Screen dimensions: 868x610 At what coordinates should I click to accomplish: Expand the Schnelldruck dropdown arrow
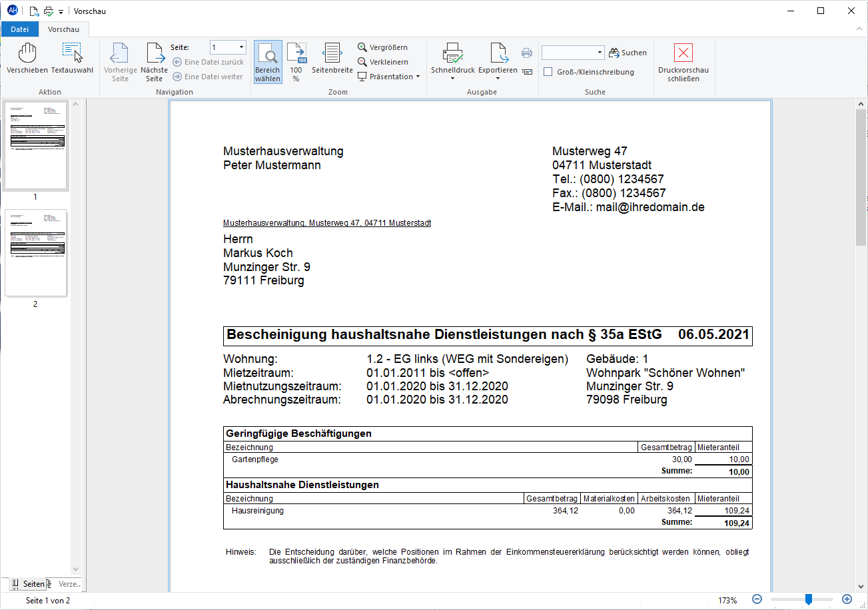point(453,79)
